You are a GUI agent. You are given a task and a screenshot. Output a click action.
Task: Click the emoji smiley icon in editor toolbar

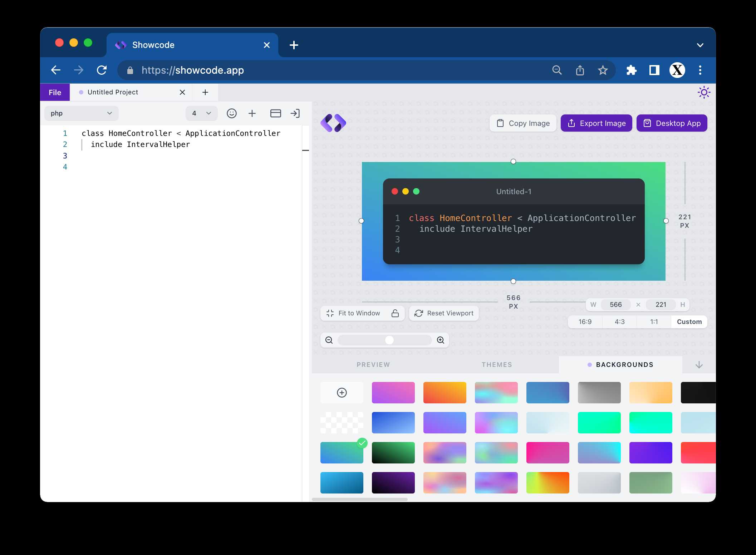coord(232,113)
